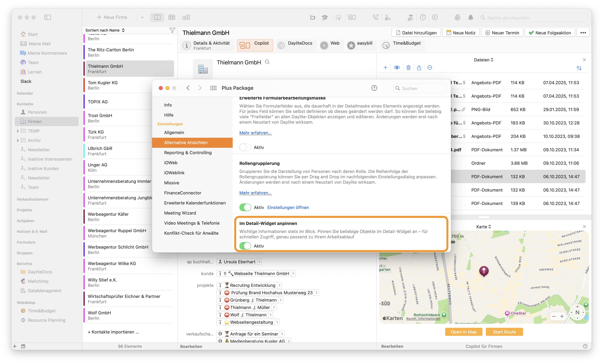This screenshot has width=603, height=364.
Task: Click the plus icon at bottom left
Action: [15, 346]
